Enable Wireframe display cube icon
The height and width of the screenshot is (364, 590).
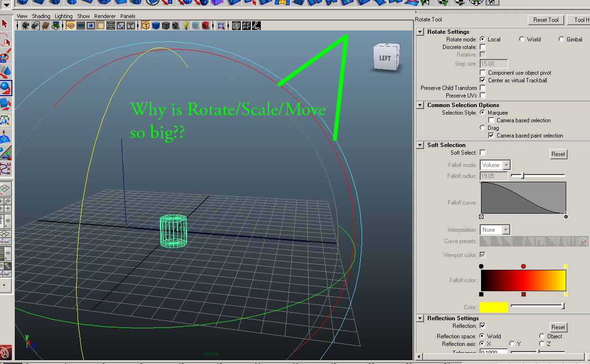click(x=146, y=25)
